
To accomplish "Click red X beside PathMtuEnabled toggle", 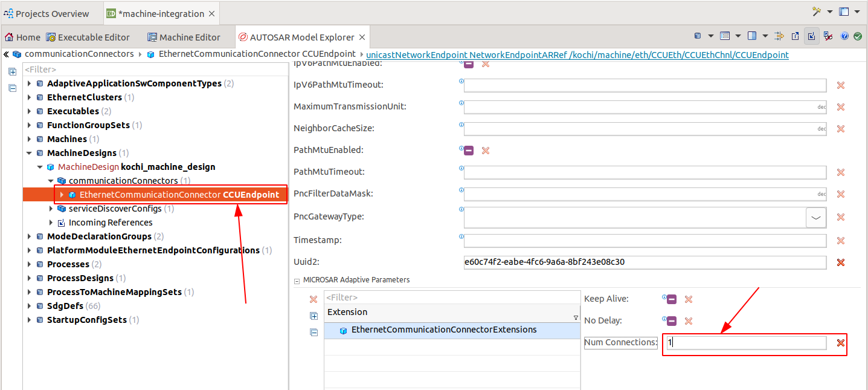I will click(x=485, y=151).
